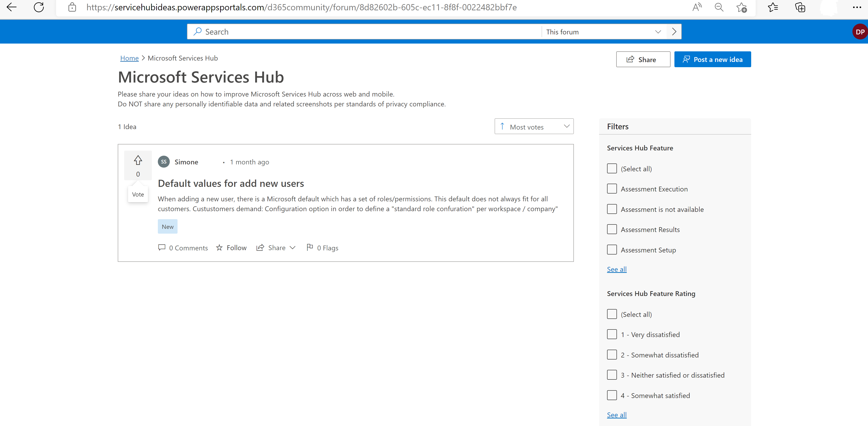Open Read aloud from the address bar
This screenshot has width=868, height=426.
697,7
